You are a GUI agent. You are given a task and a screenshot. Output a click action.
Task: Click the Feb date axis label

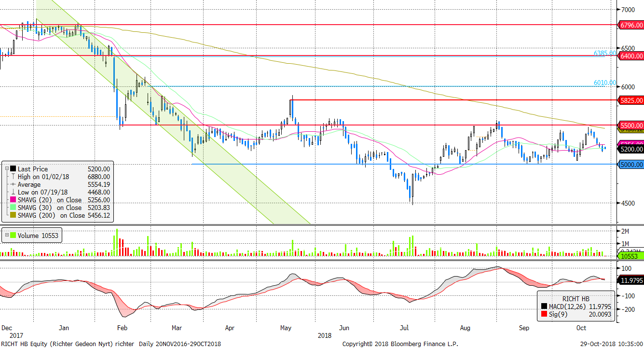(x=122, y=328)
